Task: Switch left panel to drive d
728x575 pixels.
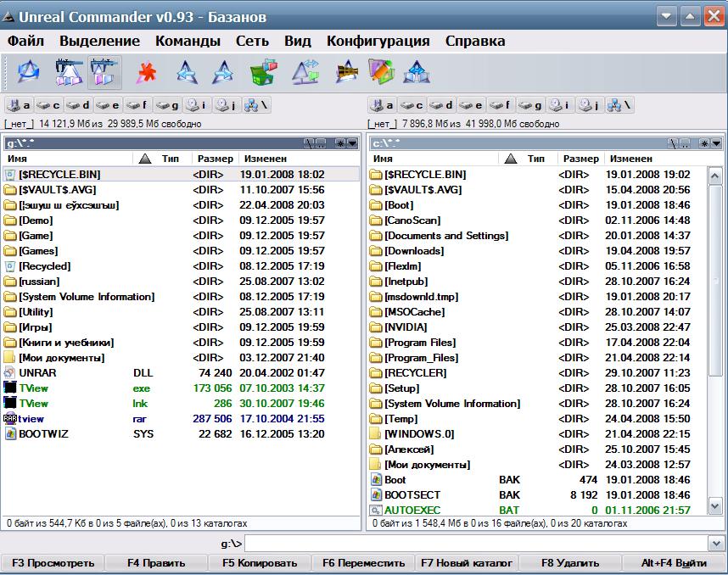Action: click(78, 105)
